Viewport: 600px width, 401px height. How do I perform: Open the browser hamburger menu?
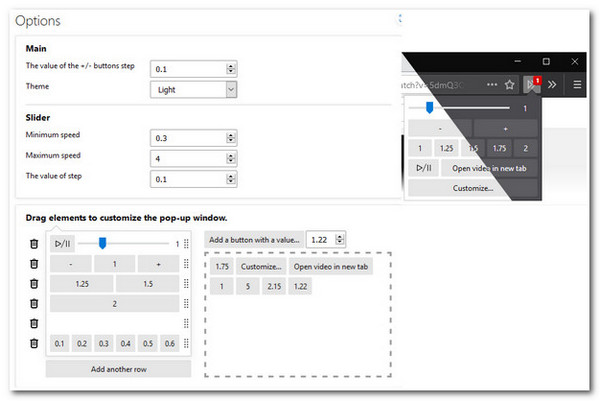[577, 85]
